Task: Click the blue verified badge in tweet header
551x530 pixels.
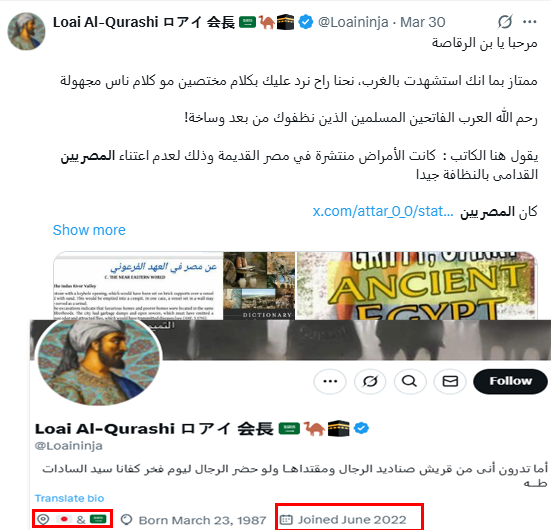Action: 306,22
